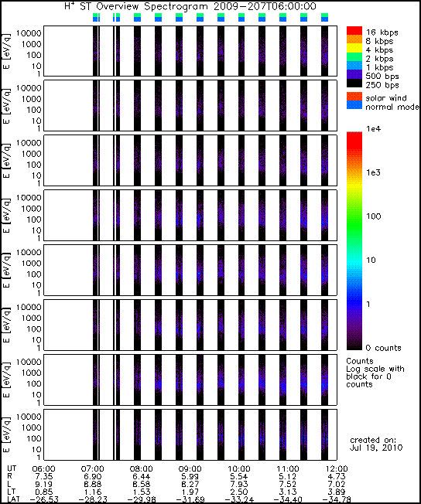Click the 09:00 UT time label

[190, 469]
